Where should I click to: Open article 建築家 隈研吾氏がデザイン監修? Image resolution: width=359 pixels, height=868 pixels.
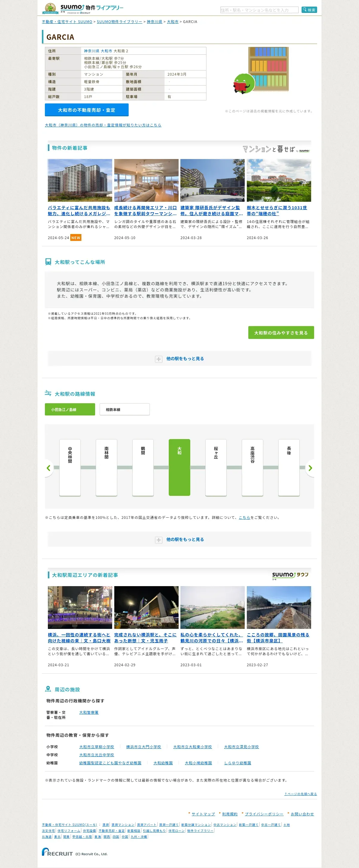click(x=212, y=211)
